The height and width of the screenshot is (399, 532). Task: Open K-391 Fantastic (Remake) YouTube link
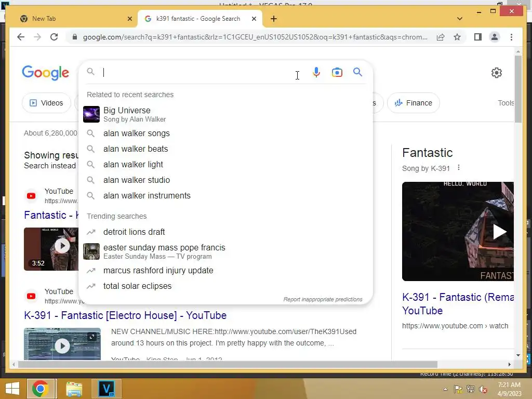point(458,303)
